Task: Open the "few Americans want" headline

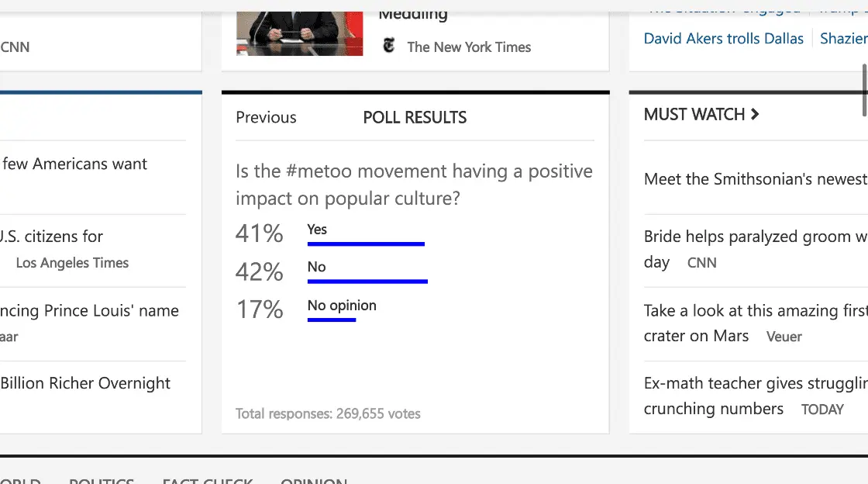Action: [x=74, y=164]
